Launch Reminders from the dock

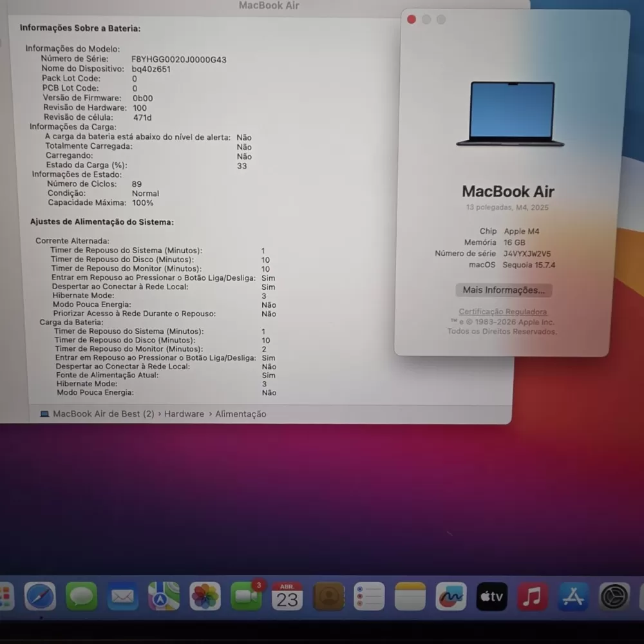(x=370, y=596)
